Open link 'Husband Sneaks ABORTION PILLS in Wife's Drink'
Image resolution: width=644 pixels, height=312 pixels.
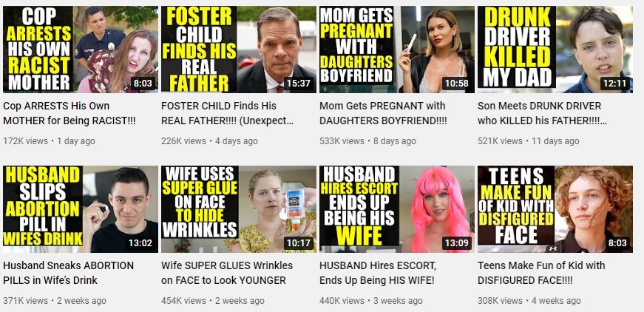(68, 273)
